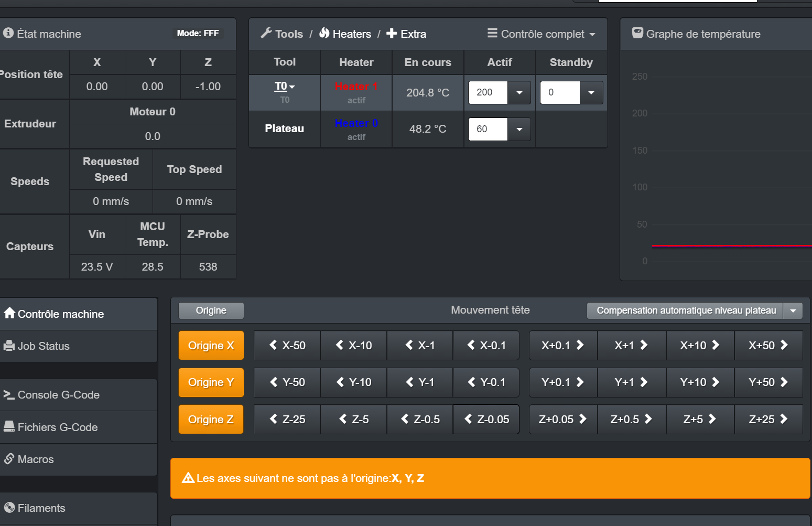Image resolution: width=812 pixels, height=526 pixels.
Task: Click the terminal icon of Console G-Code
Action: [9, 394]
